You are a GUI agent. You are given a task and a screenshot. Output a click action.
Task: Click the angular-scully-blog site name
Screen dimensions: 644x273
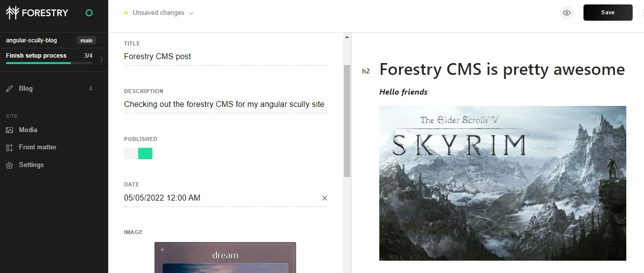pos(32,41)
